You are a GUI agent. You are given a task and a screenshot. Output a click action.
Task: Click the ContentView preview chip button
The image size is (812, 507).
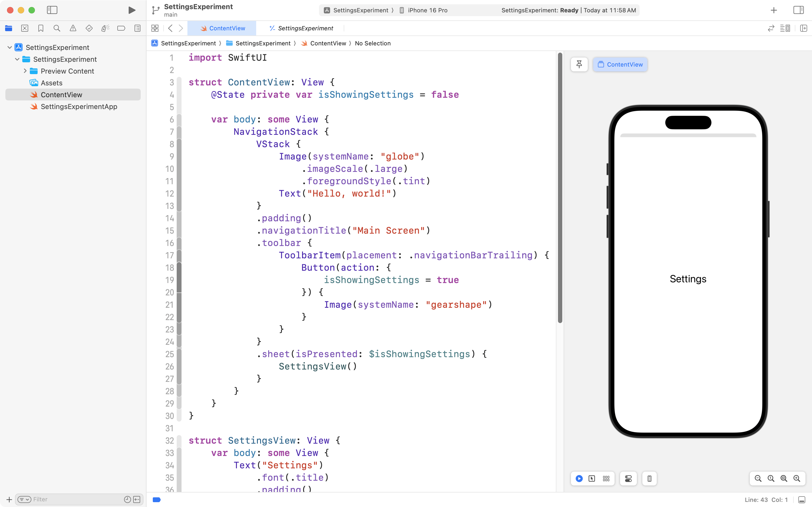point(620,64)
